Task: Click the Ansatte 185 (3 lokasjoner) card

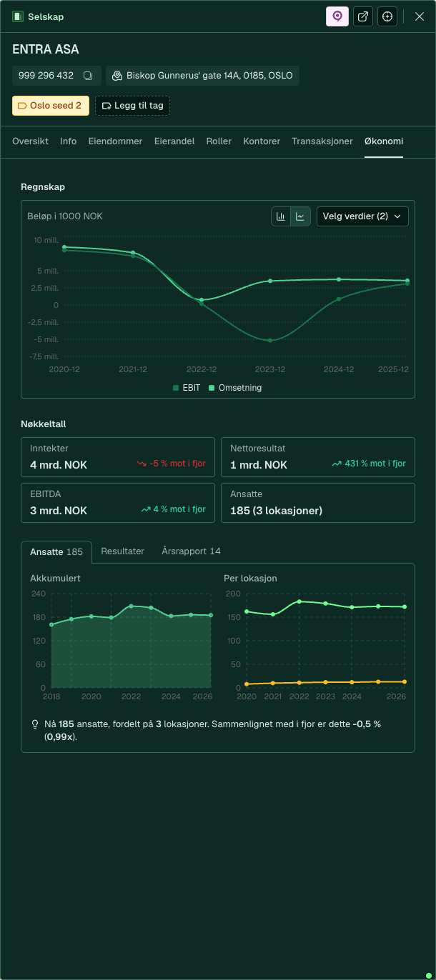Action: 318,503
